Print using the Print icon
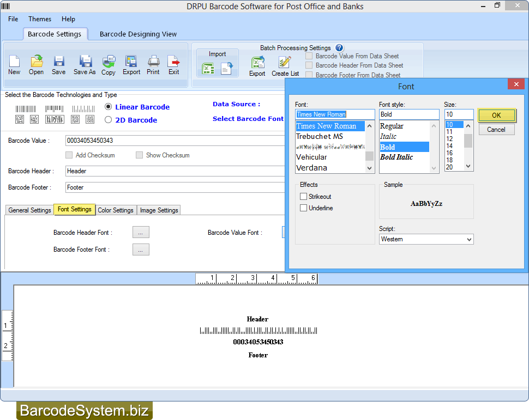 point(153,65)
